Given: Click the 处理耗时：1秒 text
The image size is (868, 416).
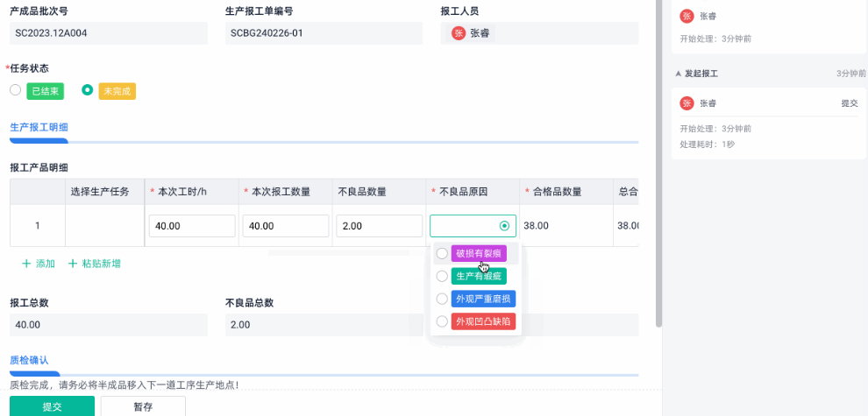Looking at the screenshot, I should click(708, 145).
